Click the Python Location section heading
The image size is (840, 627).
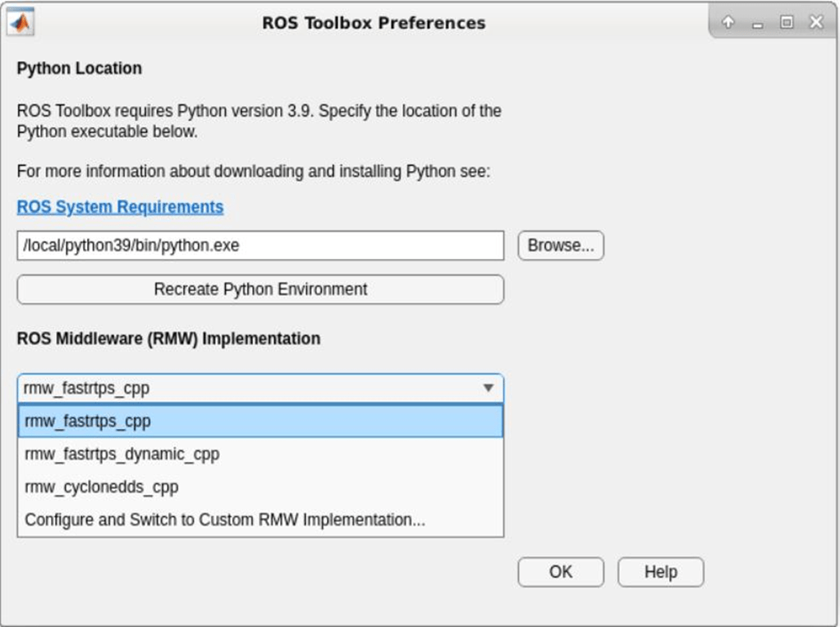[x=80, y=68]
